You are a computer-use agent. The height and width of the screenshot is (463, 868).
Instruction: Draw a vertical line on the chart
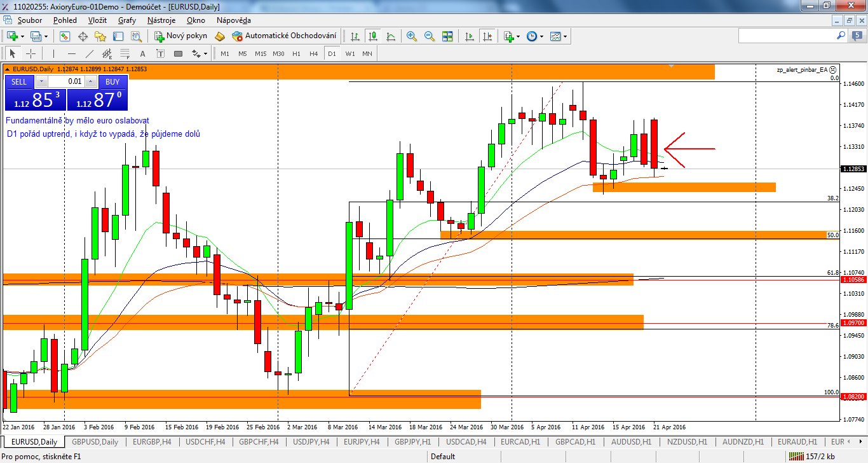point(54,53)
